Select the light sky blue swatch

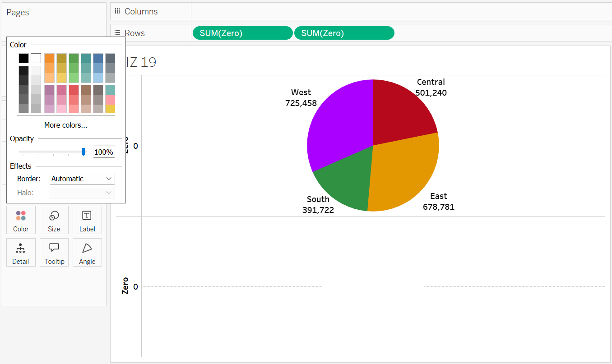pos(98,78)
